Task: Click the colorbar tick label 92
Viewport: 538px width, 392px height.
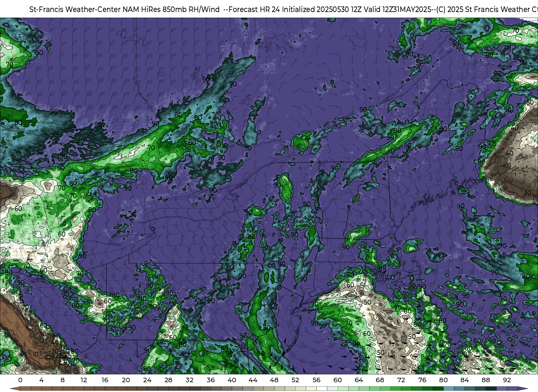Action: (x=507, y=380)
